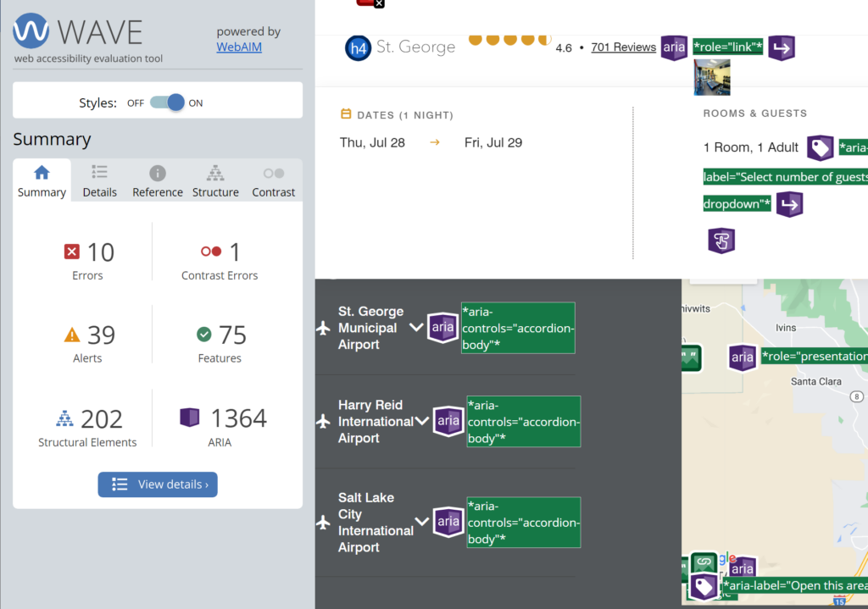
Task: Click the aria icon beside Harry Reid Airport
Action: click(448, 422)
